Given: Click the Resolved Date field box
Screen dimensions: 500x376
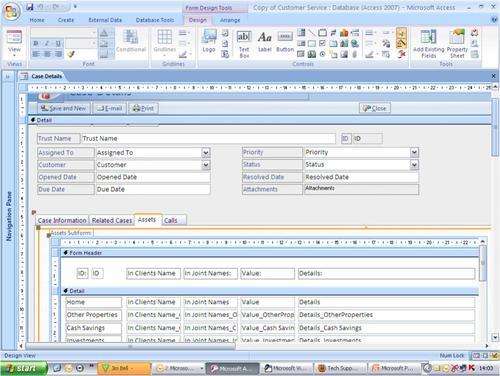Looking at the screenshot, I should coord(361,177).
